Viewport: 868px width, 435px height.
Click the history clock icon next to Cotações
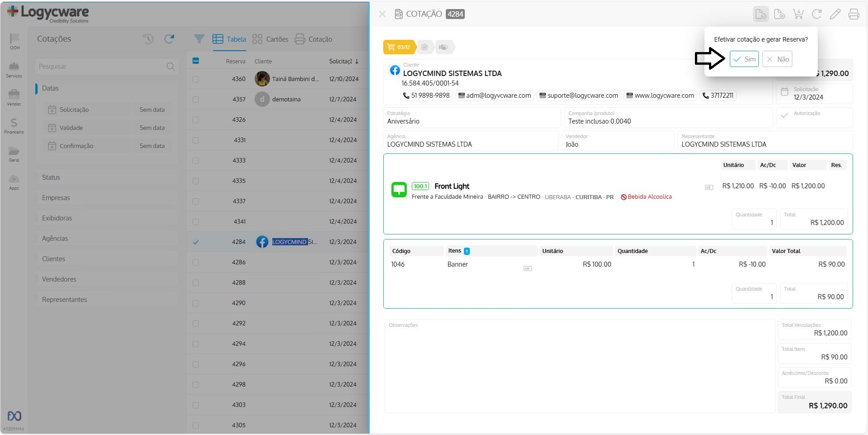[148, 39]
